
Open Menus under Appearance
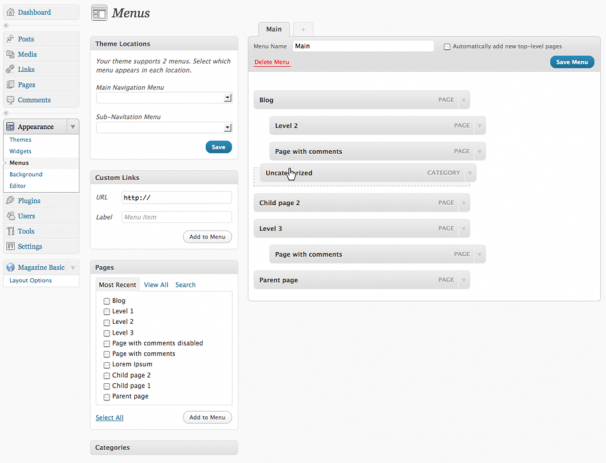pyautogui.click(x=19, y=163)
